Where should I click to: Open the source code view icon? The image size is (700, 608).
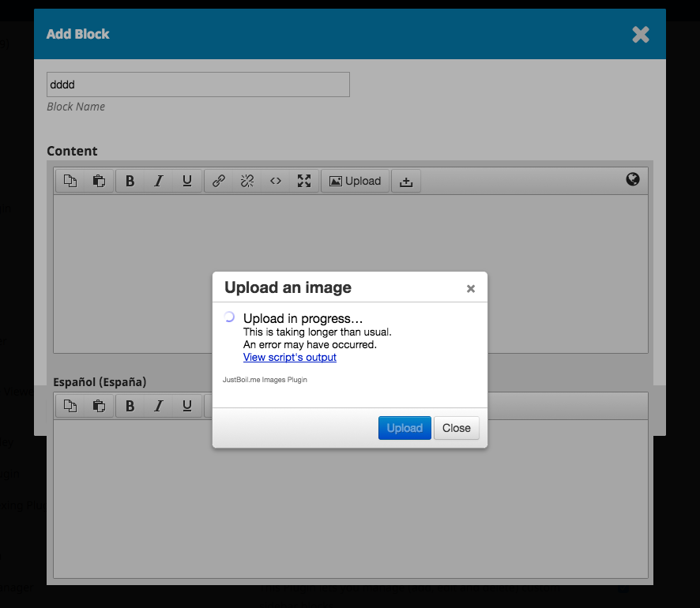[276, 181]
